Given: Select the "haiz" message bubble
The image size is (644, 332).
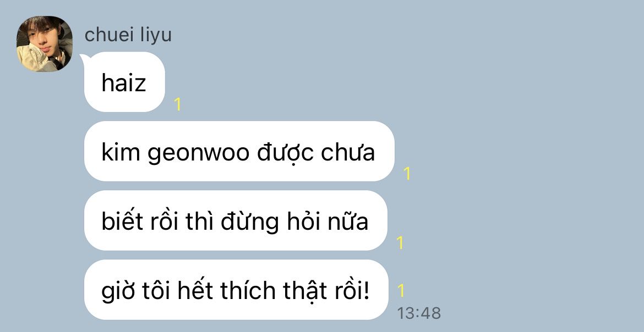Looking at the screenshot, I should point(124,82).
